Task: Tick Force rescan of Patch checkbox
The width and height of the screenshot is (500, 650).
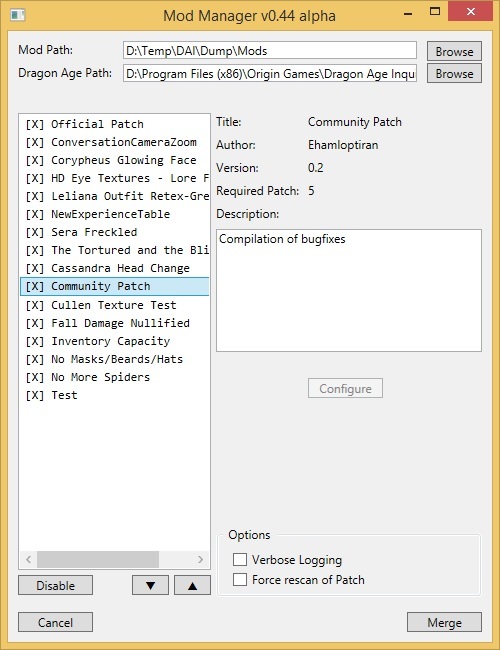Action: [240, 579]
